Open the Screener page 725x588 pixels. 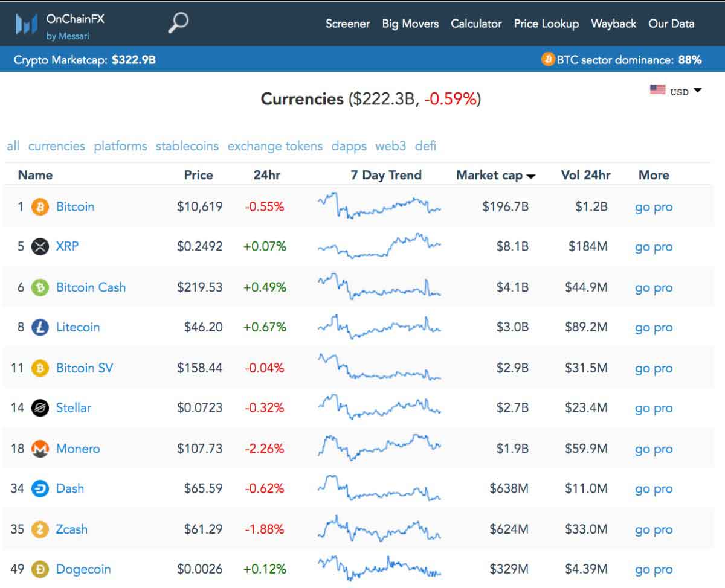[347, 24]
